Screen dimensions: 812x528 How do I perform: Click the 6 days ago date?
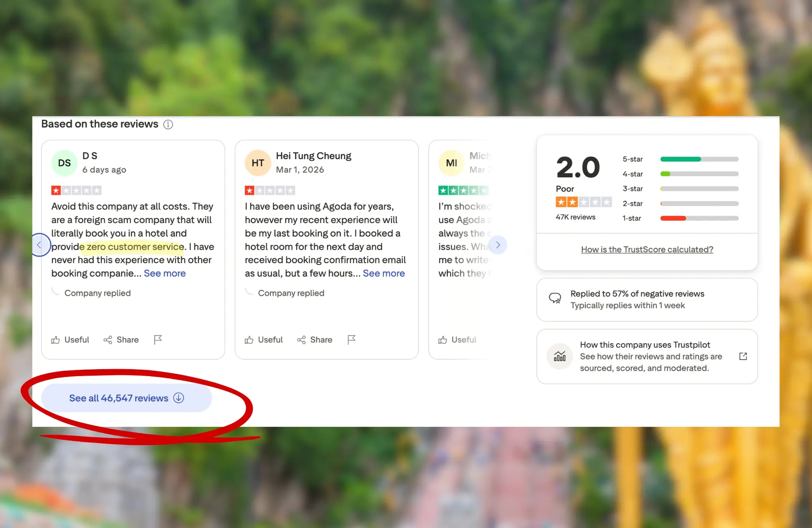coord(104,170)
